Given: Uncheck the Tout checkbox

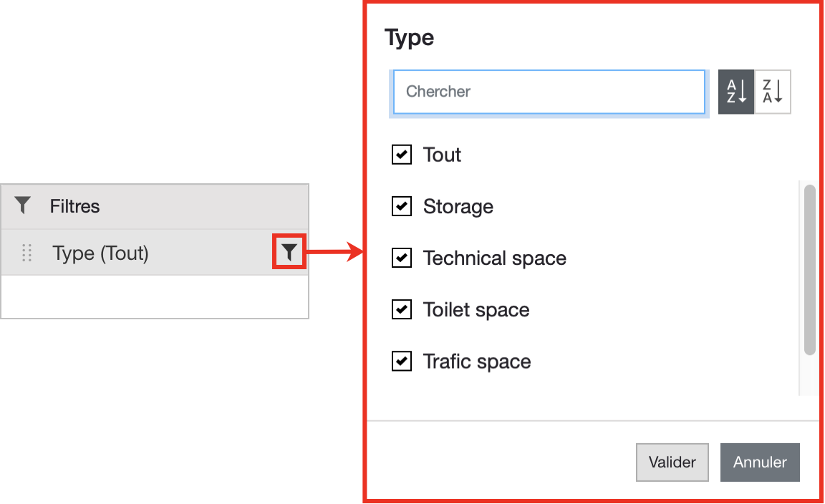Looking at the screenshot, I should pos(402,155).
